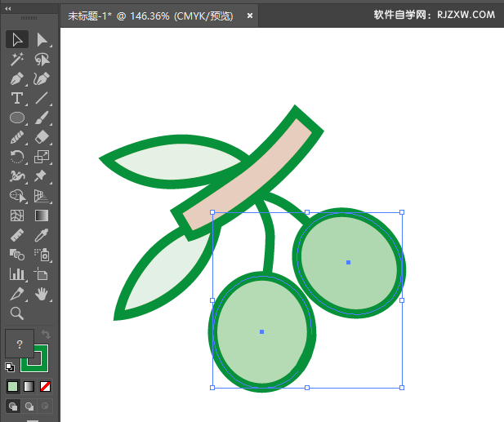
Task: Activate the Paintbrush tool
Action: (42, 118)
